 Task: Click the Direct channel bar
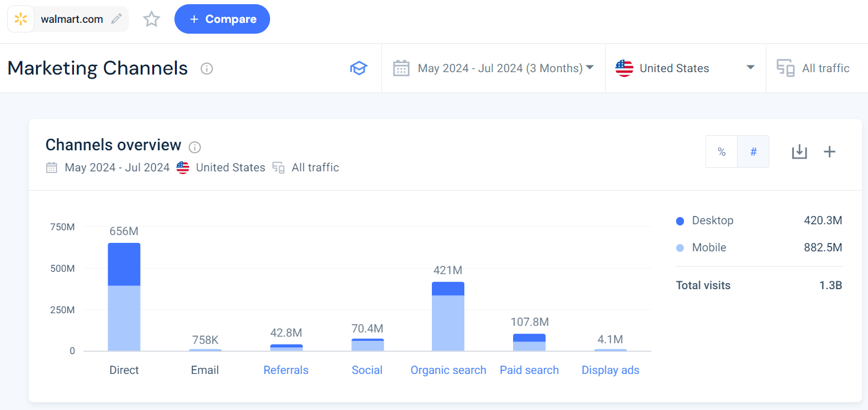click(x=124, y=298)
